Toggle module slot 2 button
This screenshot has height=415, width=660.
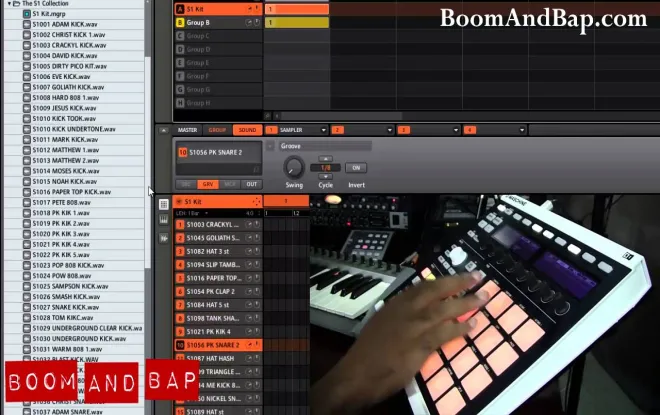pyautogui.click(x=337, y=130)
